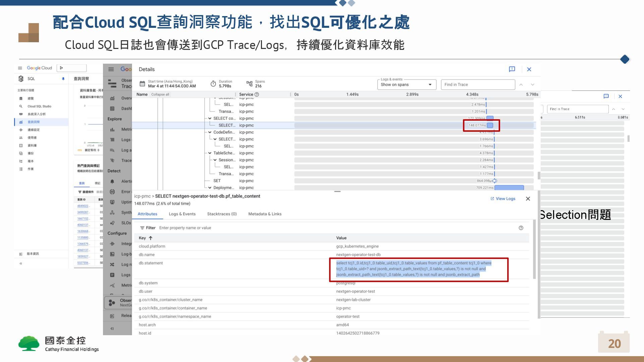This screenshot has height=362, width=644.
Task: Open the Metadata & Links tab
Action: (265, 214)
